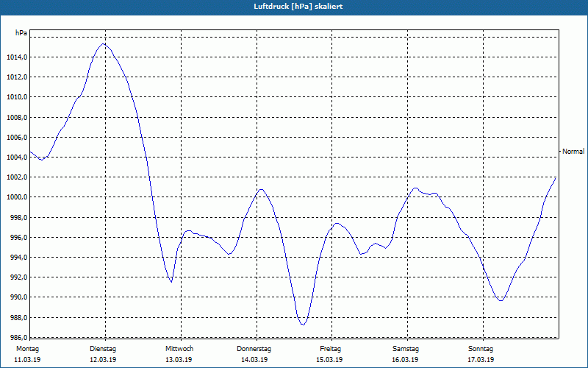Click the date 15.03.19

tap(329, 360)
